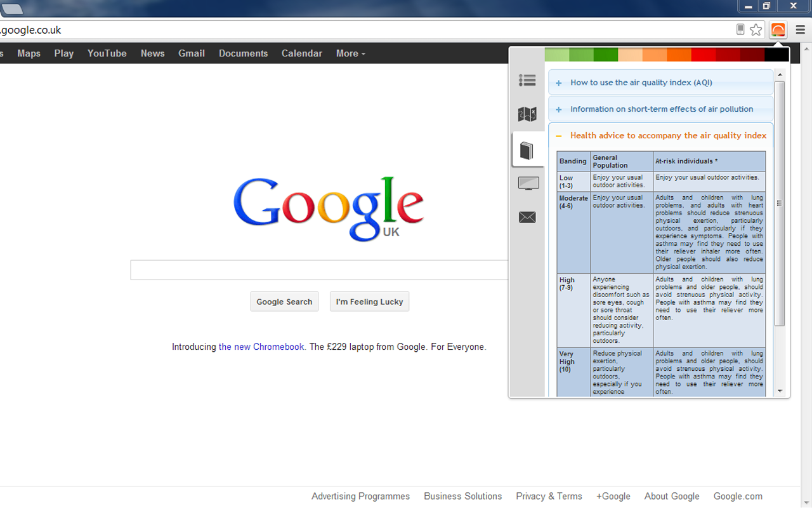The image size is (812, 508).
Task: Follow the new Chromebook link
Action: (261, 347)
